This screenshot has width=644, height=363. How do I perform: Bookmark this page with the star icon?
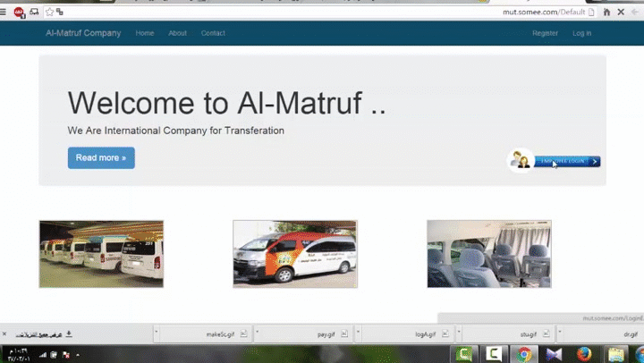48,12
